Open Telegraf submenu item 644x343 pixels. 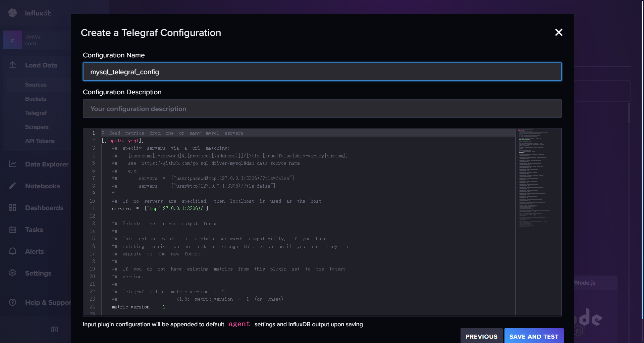point(36,113)
